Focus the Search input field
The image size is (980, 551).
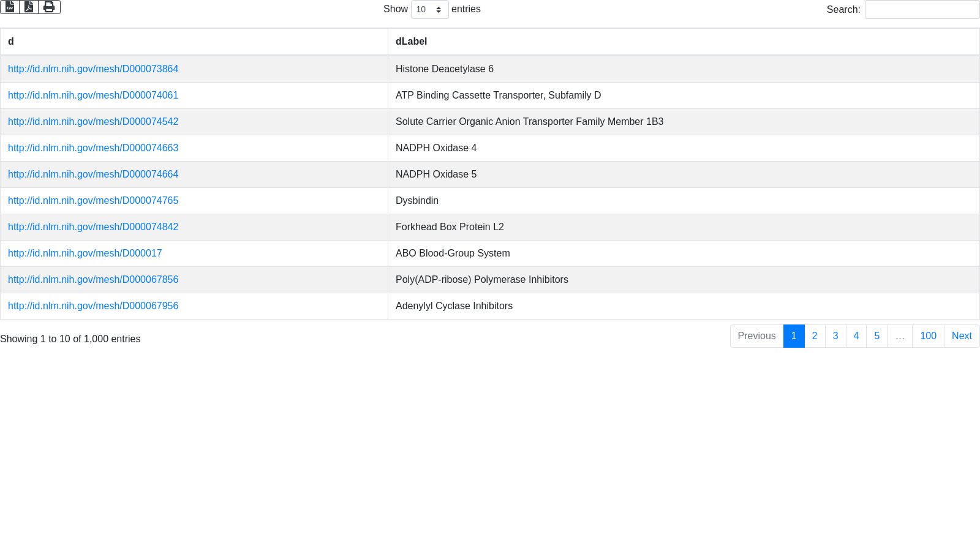[x=922, y=10]
